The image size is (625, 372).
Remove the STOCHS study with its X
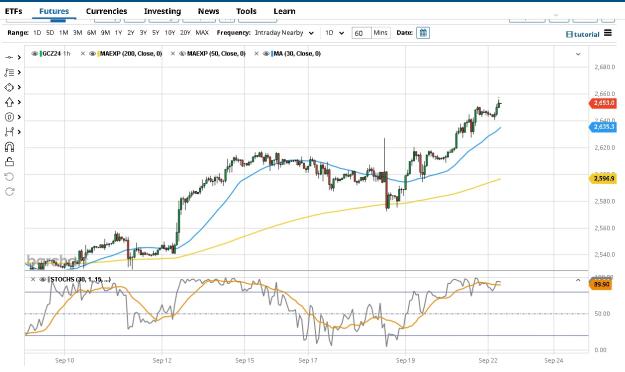pyautogui.click(x=33, y=279)
